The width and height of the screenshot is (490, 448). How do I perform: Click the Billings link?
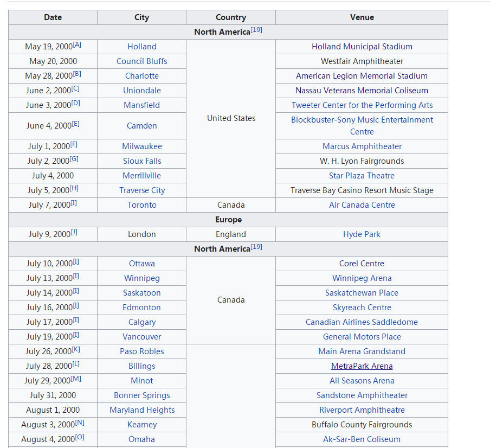click(142, 366)
